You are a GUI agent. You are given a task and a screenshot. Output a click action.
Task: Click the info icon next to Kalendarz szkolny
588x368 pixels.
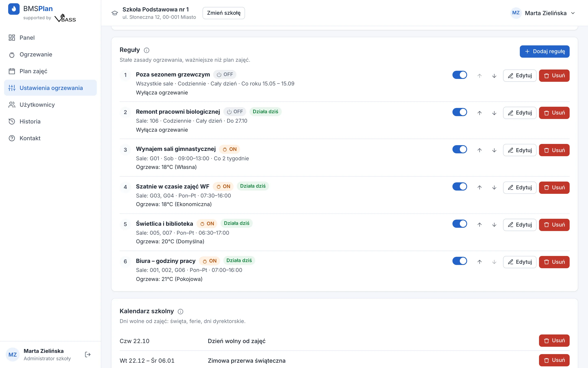coord(180,311)
